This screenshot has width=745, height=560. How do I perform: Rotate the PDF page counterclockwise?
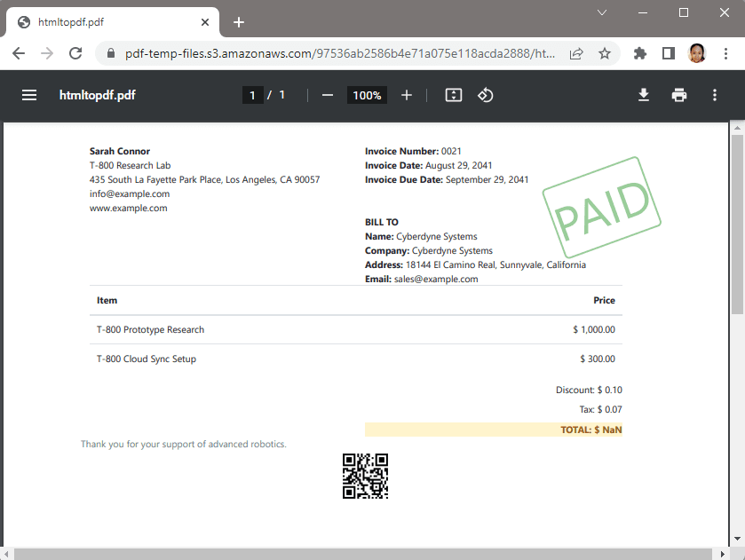point(485,95)
